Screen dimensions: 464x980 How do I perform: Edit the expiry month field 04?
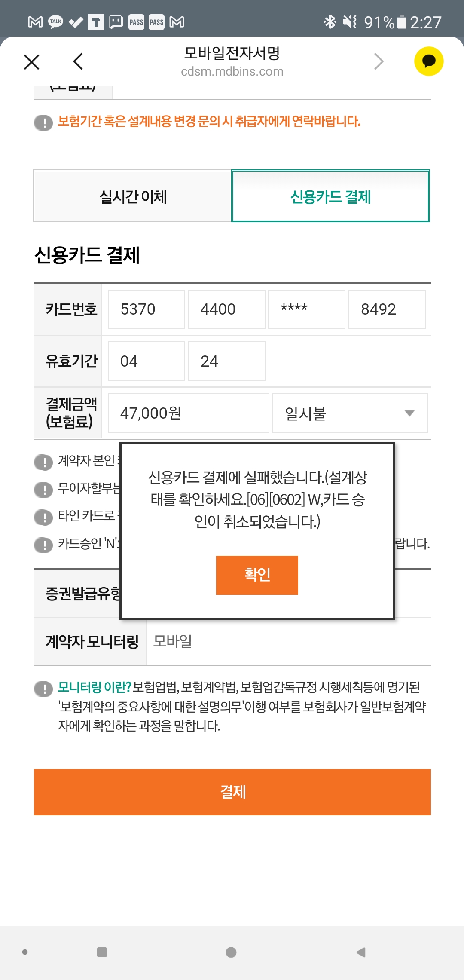[146, 361]
